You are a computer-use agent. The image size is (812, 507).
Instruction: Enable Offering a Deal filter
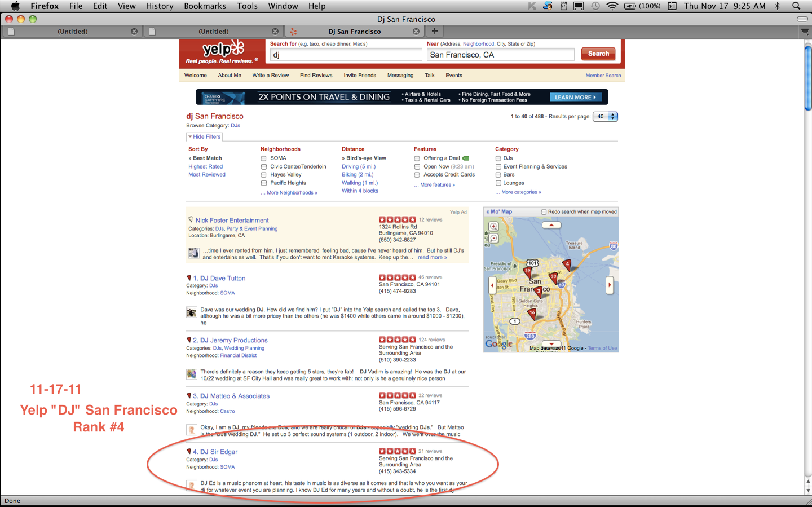417,158
